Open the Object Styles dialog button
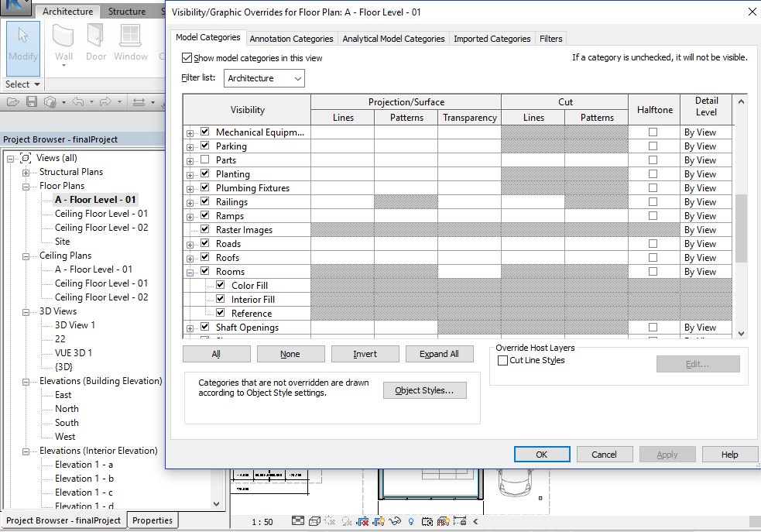 tap(425, 390)
